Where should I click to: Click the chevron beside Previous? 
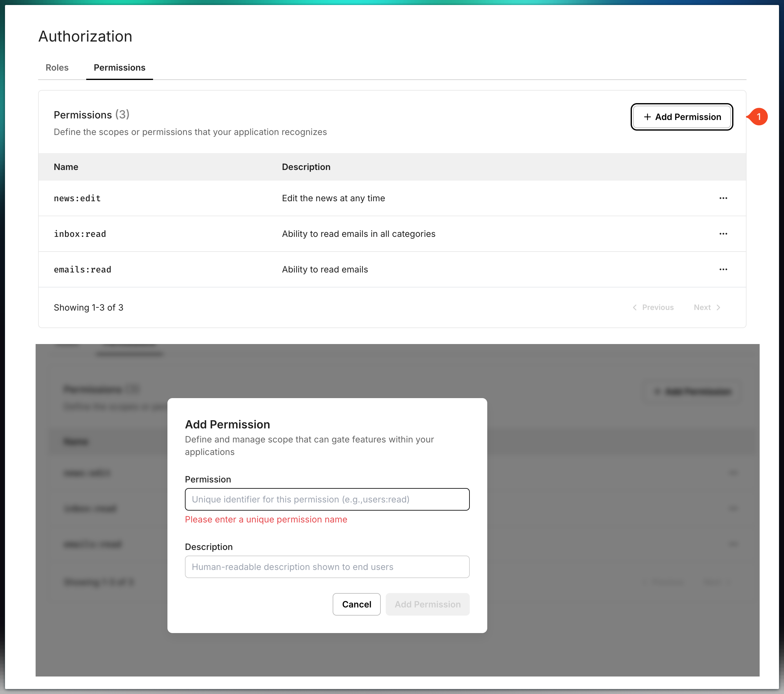coord(635,307)
